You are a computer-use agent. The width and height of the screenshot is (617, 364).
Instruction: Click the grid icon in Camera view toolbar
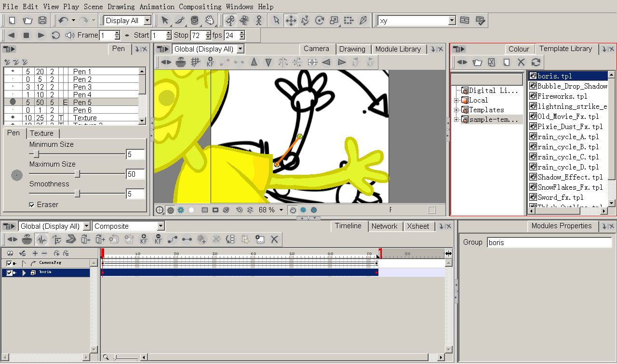195,62
